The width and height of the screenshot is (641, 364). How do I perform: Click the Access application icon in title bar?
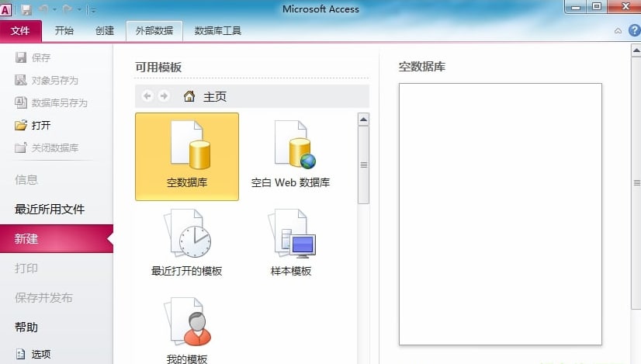5,9
